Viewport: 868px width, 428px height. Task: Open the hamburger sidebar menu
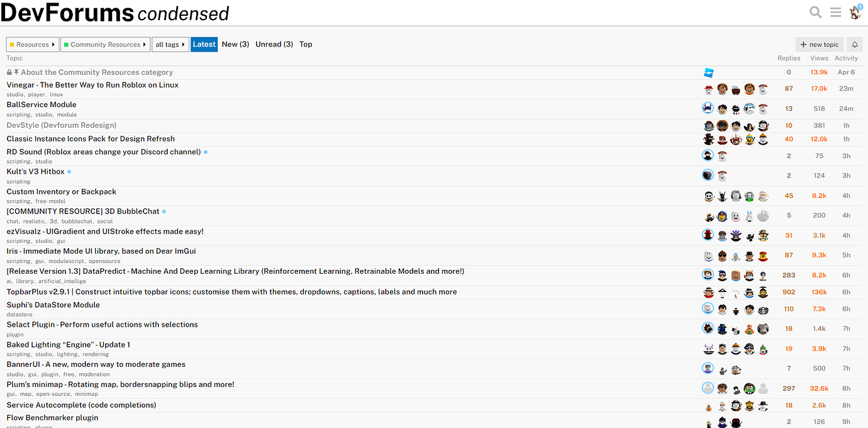tap(835, 12)
